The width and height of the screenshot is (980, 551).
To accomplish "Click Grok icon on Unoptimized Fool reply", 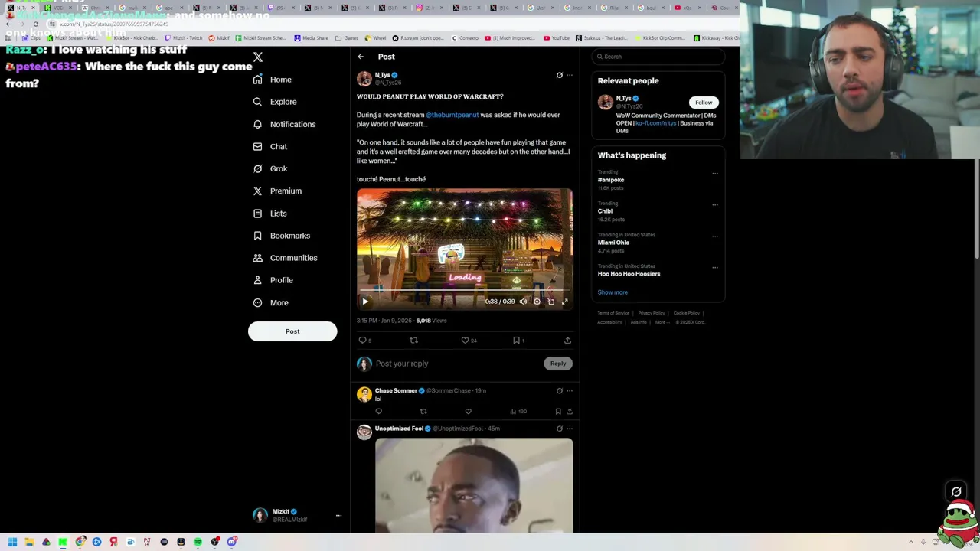I will [x=559, y=429].
